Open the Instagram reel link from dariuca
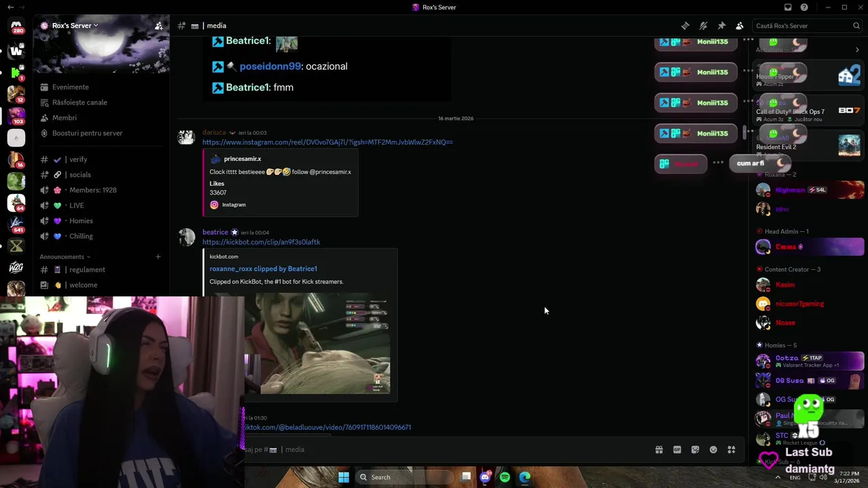Screen dimensions: 868x488 point(328,142)
